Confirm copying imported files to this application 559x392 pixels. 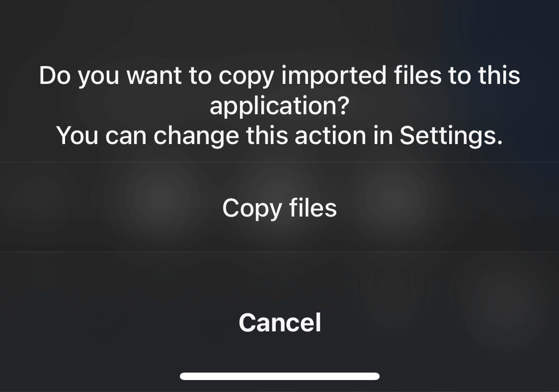coord(279,207)
